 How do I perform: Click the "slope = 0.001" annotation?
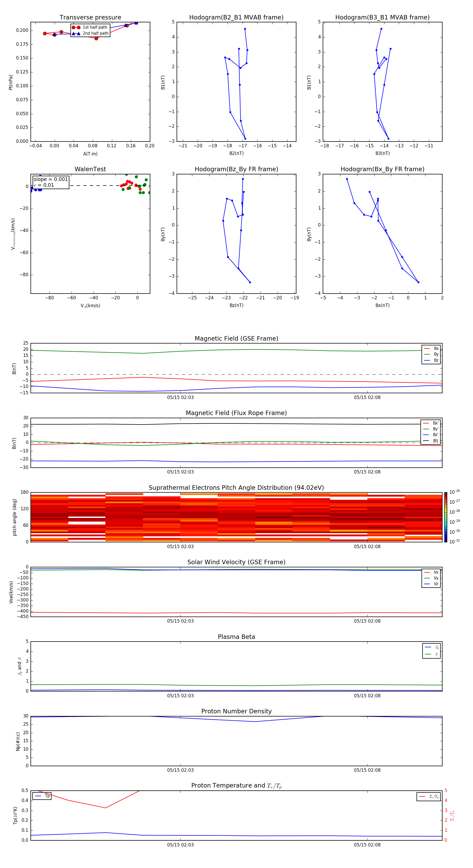pyautogui.click(x=50, y=179)
